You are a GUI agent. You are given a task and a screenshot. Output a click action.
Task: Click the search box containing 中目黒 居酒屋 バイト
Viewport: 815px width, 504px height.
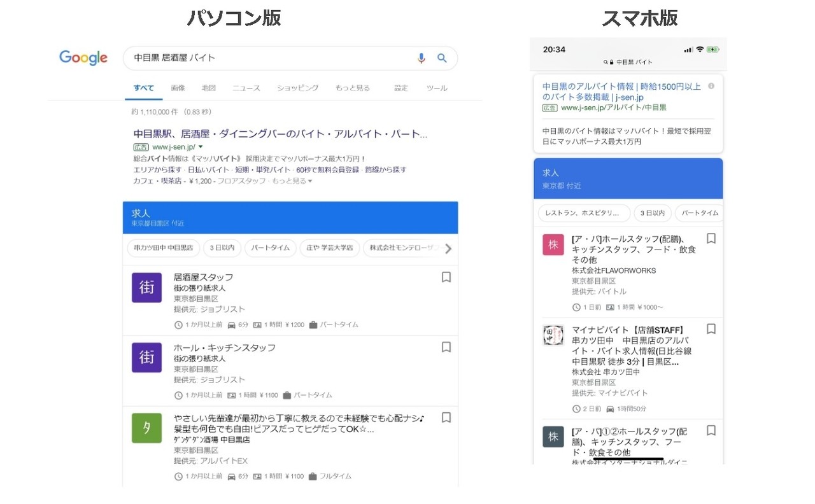(290, 58)
